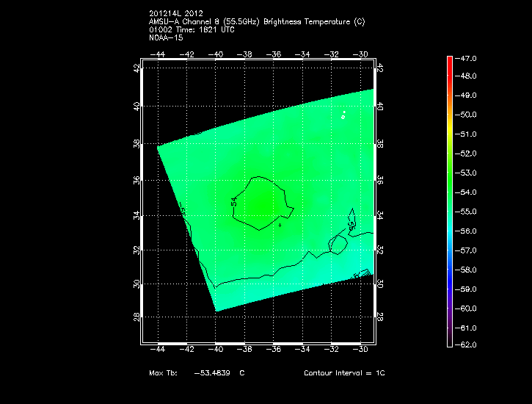Click the warm core center inside the 54 contour
The height and width of the screenshot is (404, 532).
point(263,202)
